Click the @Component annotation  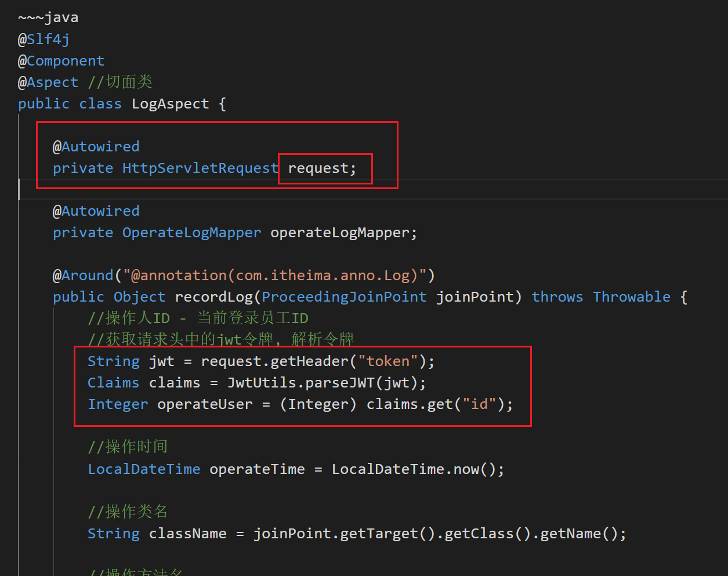click(x=60, y=60)
